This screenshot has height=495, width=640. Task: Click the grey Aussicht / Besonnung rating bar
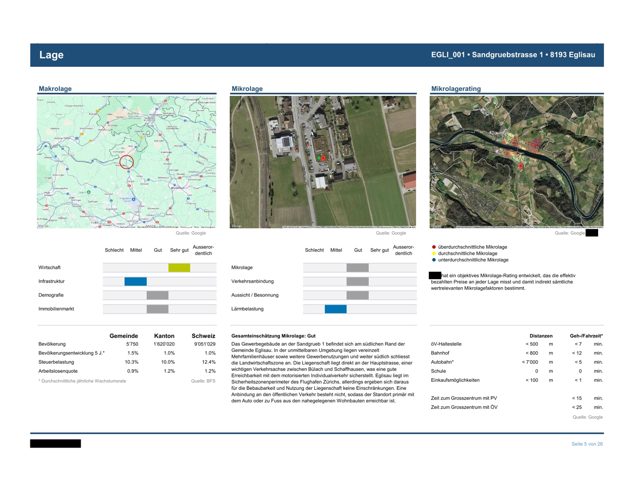point(358,295)
